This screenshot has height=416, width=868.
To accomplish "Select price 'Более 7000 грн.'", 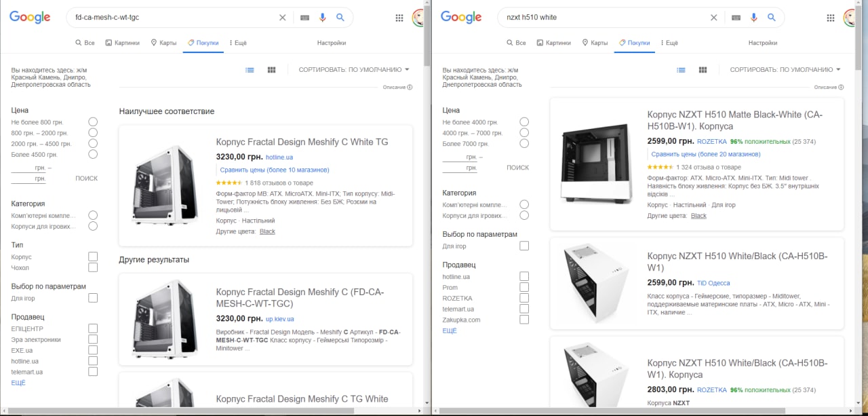I will tap(524, 144).
